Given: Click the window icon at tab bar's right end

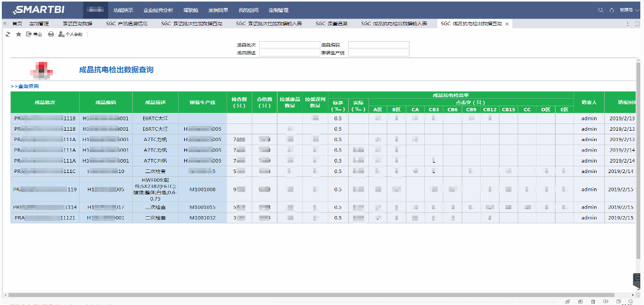Looking at the screenshot, I should coord(638,24).
